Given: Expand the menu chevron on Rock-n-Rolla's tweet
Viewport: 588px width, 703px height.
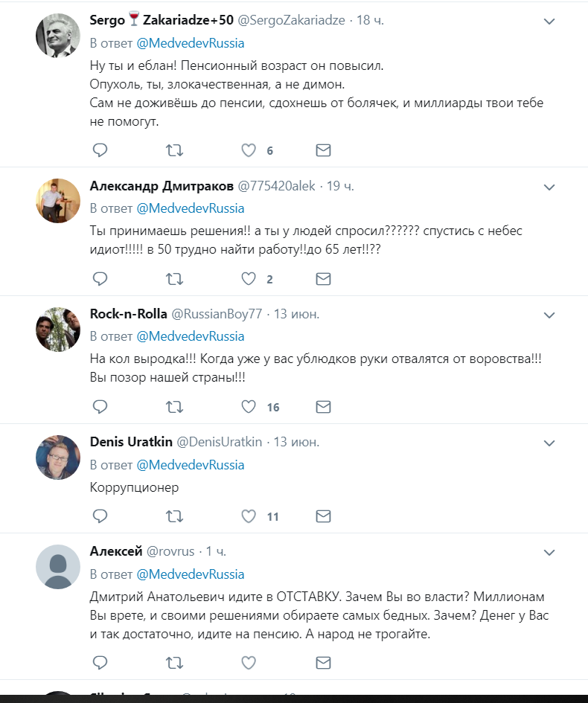Looking at the screenshot, I should [549, 315].
